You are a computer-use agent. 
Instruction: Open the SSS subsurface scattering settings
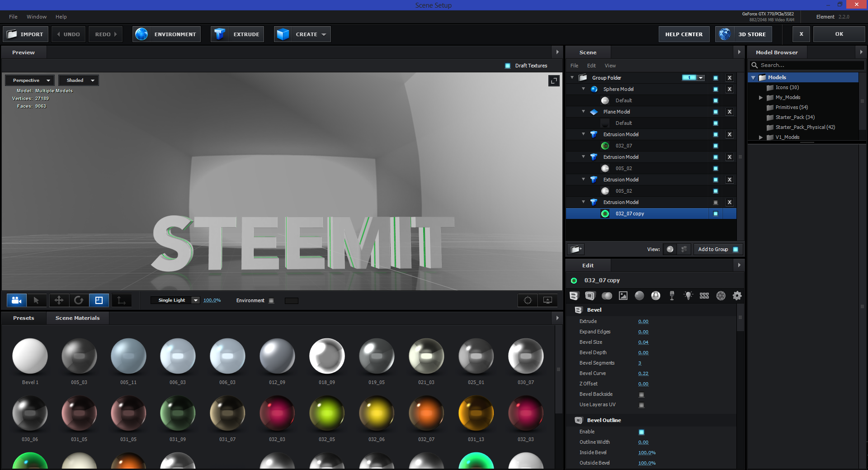(704, 296)
